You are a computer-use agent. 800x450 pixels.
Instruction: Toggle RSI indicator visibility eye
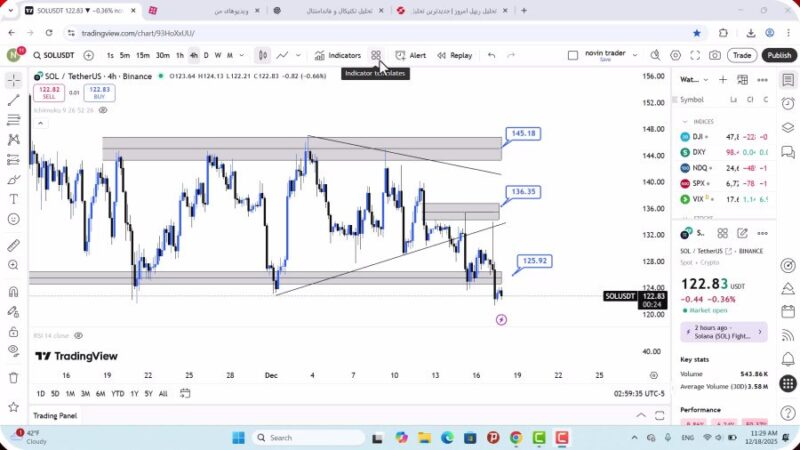click(78, 336)
